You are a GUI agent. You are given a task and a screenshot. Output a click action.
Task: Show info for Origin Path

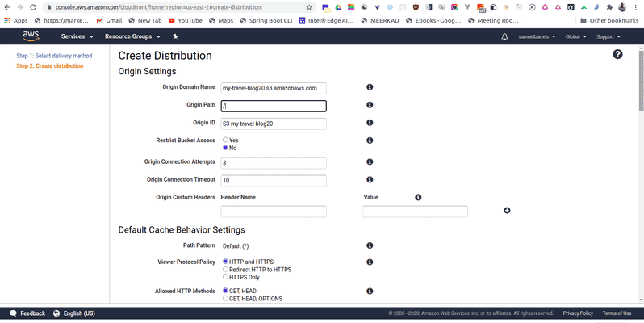[x=370, y=105]
